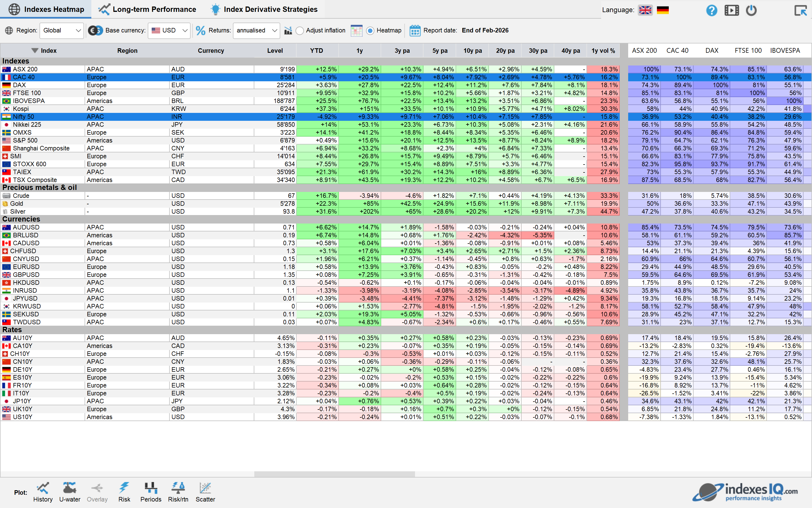
Task: Select the US10Y rates row
Action: click(x=310, y=417)
